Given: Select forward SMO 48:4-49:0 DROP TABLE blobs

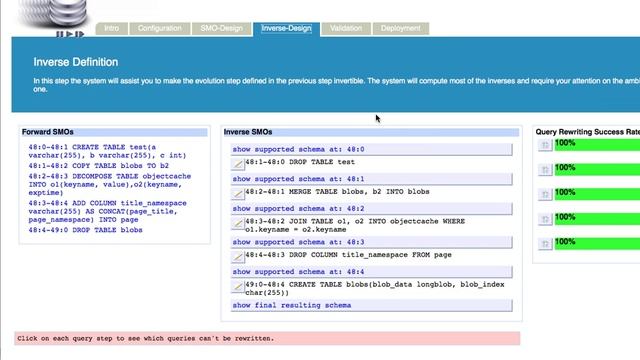Looking at the screenshot, I should [85, 230].
